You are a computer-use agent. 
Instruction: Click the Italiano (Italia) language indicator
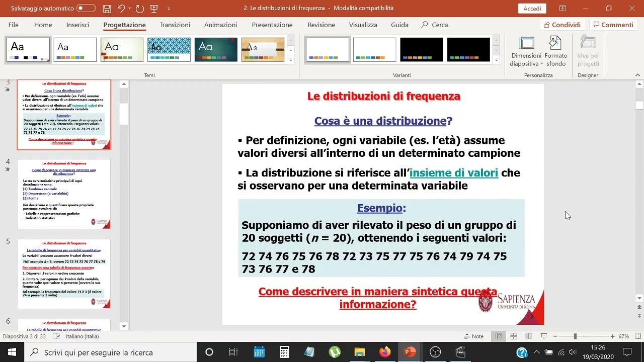point(83,336)
